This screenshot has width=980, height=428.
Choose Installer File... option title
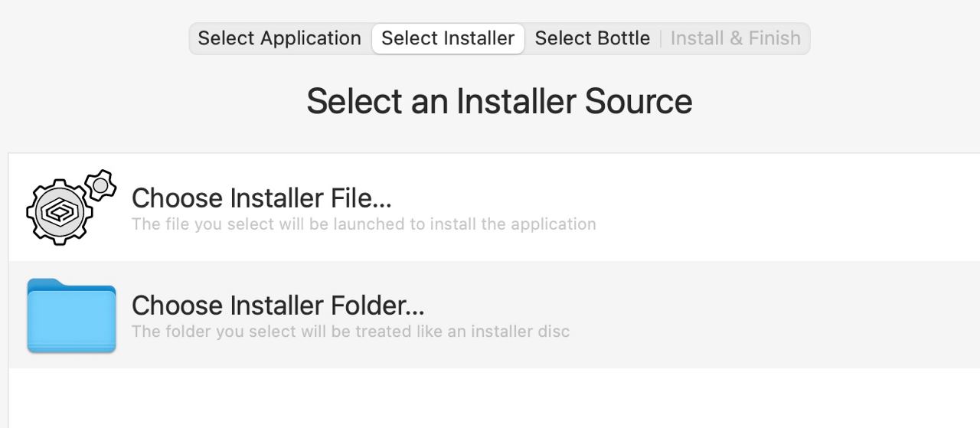coord(262,198)
